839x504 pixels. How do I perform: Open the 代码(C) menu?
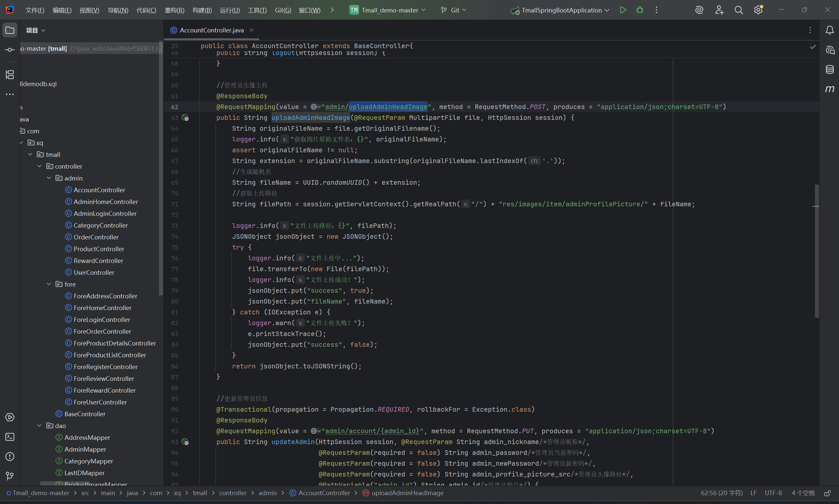[x=146, y=10]
